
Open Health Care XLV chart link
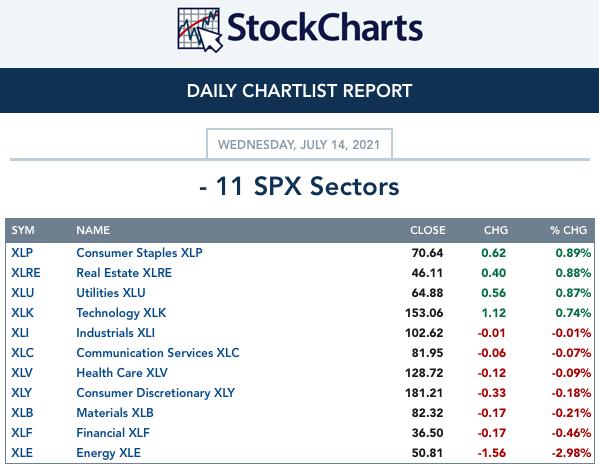pyautogui.click(x=122, y=373)
